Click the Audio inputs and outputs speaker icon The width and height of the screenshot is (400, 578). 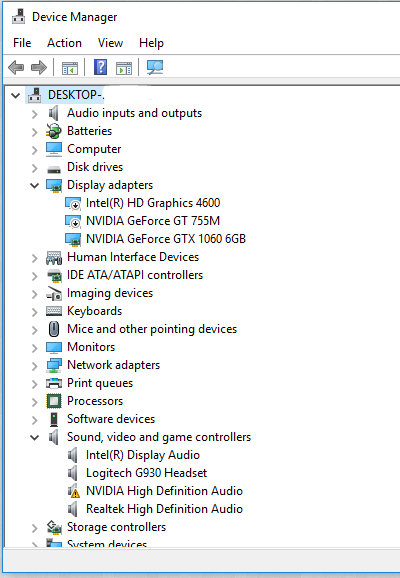point(54,113)
